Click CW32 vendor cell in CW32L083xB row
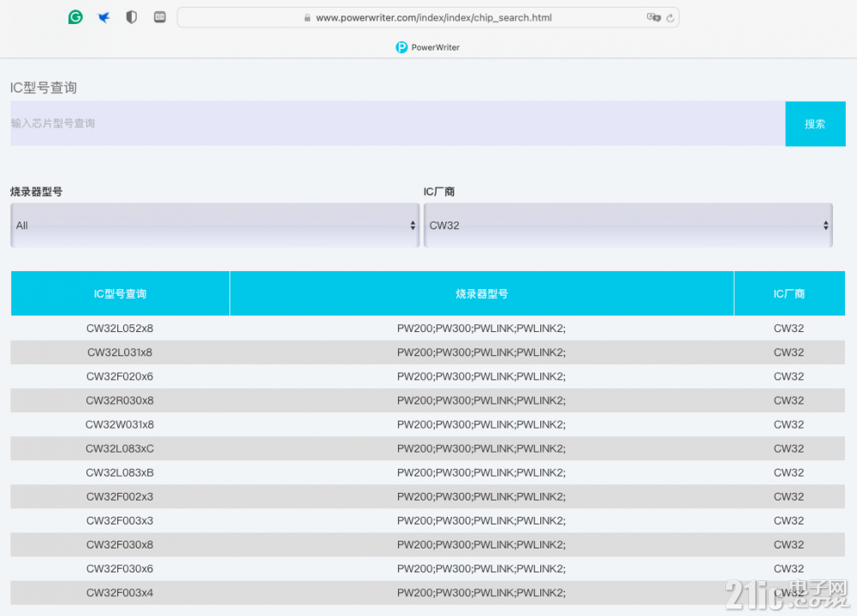This screenshot has width=857, height=616. [x=789, y=472]
